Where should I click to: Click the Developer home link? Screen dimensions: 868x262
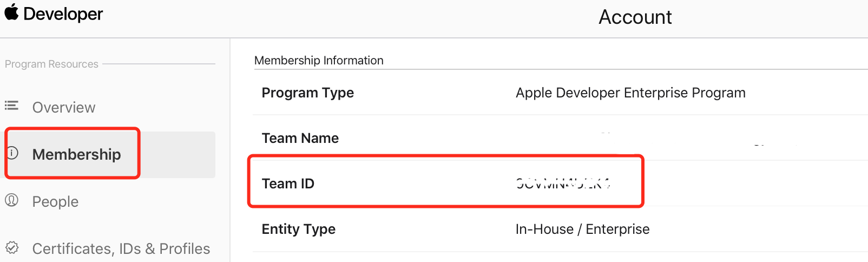[x=63, y=14]
